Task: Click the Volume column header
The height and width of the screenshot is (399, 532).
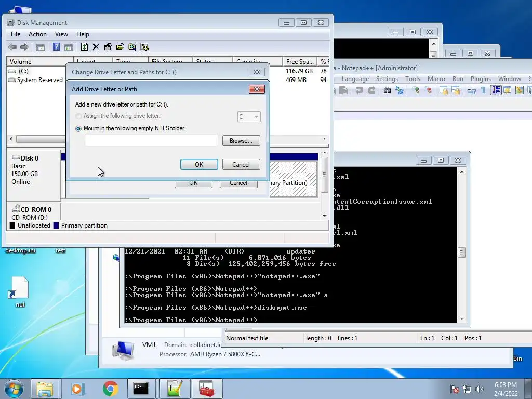Action: tap(39, 61)
